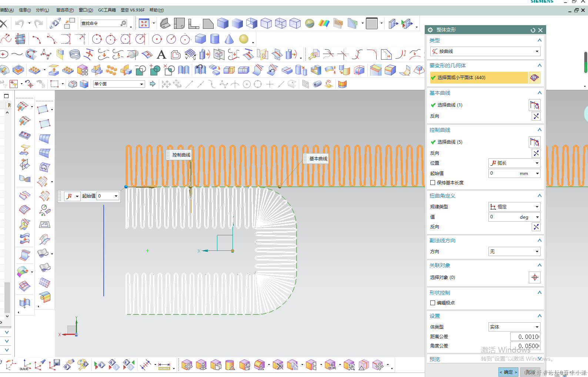Select the Text (A) tool icon
Screen dimensions: 588x377
(161, 55)
